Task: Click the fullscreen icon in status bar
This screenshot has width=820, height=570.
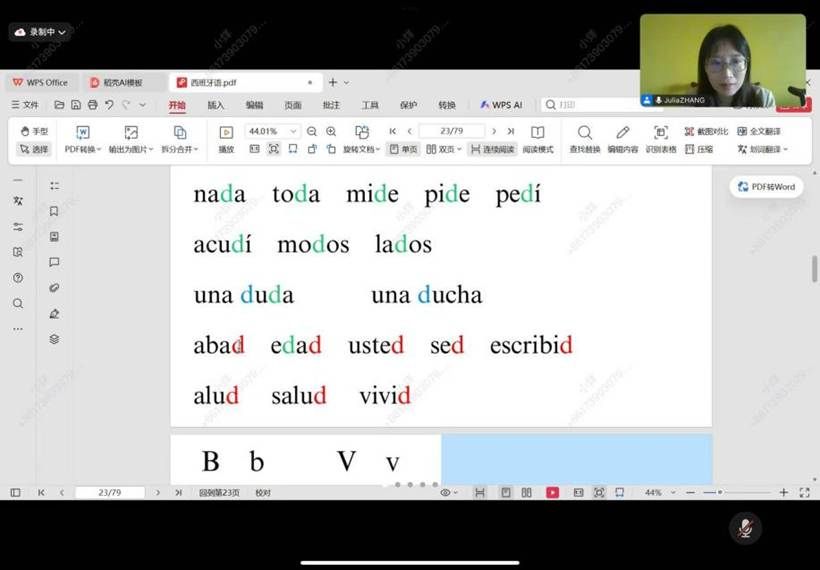Action: (x=804, y=492)
